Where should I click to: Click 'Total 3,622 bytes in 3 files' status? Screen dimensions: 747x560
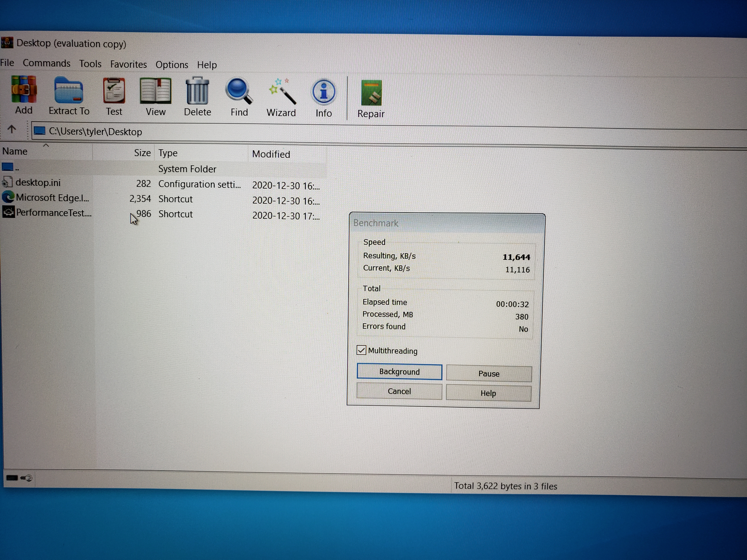pos(506,486)
